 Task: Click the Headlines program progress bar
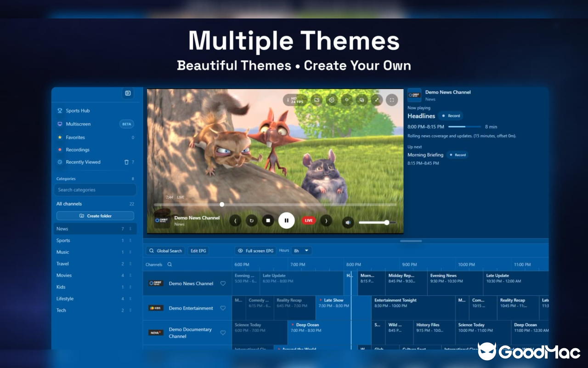click(x=464, y=126)
